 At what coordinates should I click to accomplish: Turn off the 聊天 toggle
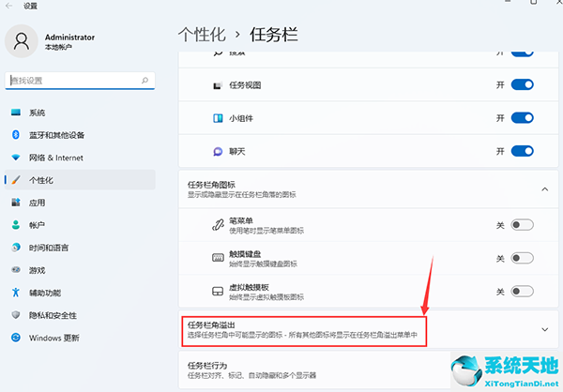coord(522,151)
